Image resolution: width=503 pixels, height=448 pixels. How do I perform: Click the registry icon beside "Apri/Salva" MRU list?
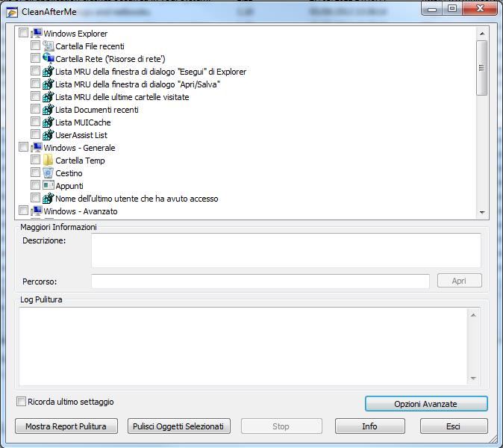(48, 84)
